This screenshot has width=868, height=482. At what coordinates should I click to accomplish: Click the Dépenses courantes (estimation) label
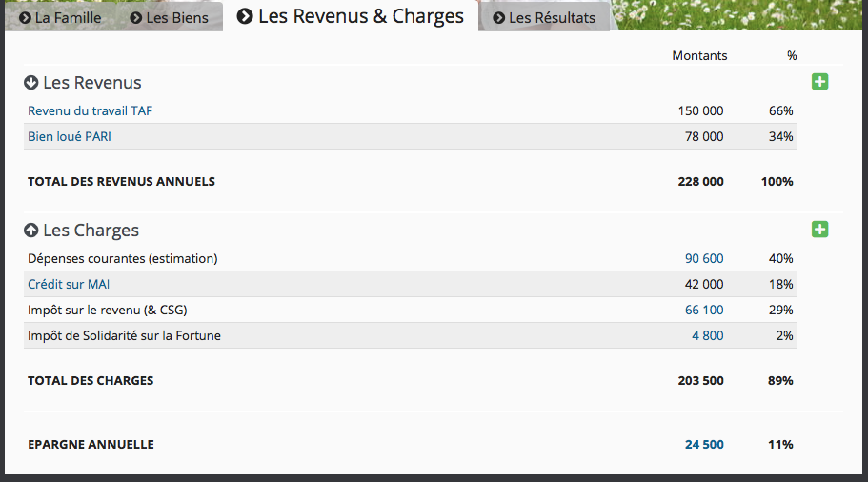tap(122, 258)
